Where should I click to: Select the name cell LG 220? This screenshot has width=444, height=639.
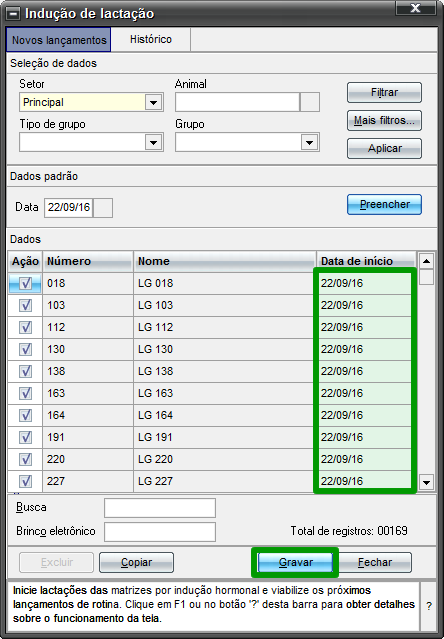tap(225, 459)
